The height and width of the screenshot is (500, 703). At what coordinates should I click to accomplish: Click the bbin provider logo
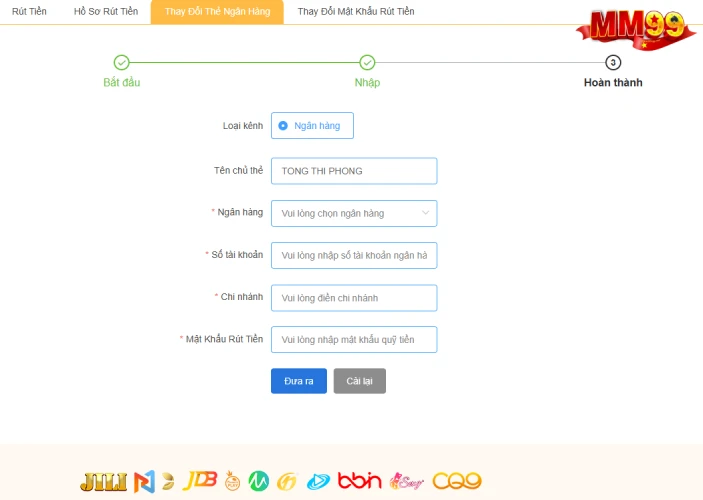360,481
